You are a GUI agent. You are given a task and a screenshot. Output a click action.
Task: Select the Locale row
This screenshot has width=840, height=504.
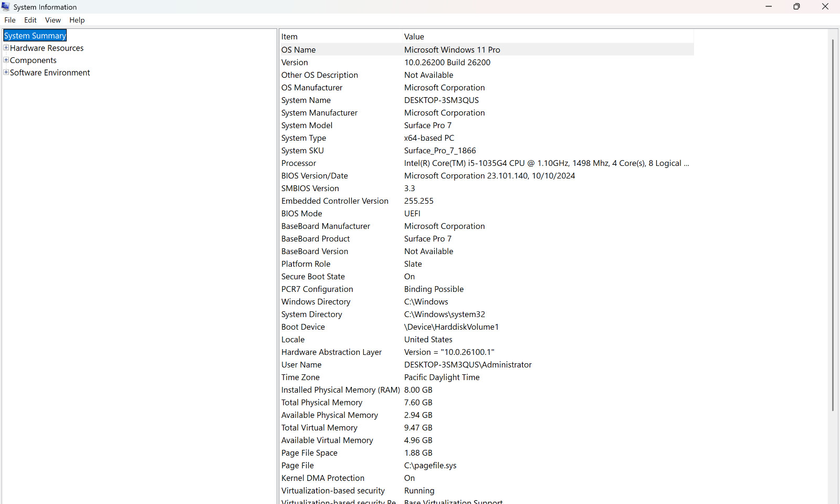pyautogui.click(x=487, y=340)
